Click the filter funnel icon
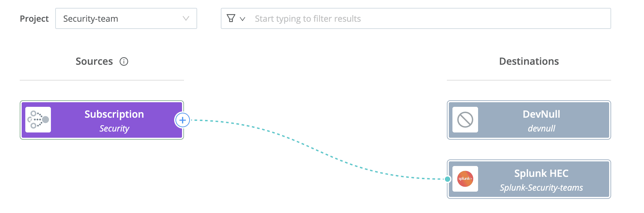The width and height of the screenshot is (644, 213). (x=232, y=18)
